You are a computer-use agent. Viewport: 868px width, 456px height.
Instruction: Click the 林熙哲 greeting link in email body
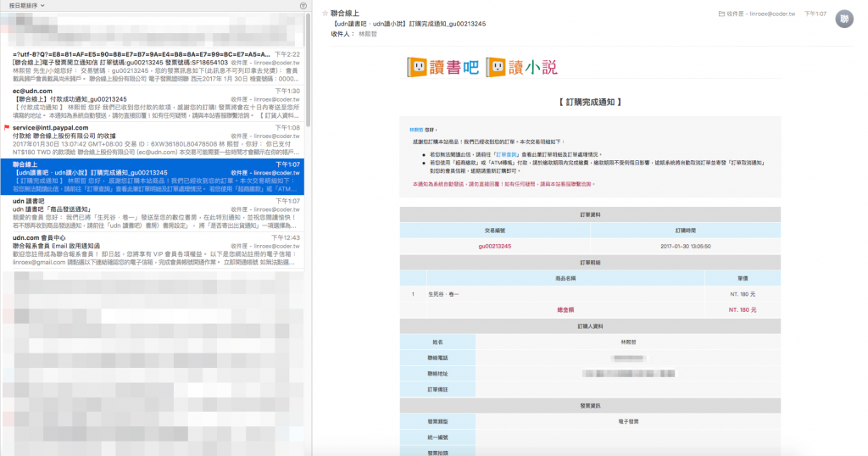point(416,130)
